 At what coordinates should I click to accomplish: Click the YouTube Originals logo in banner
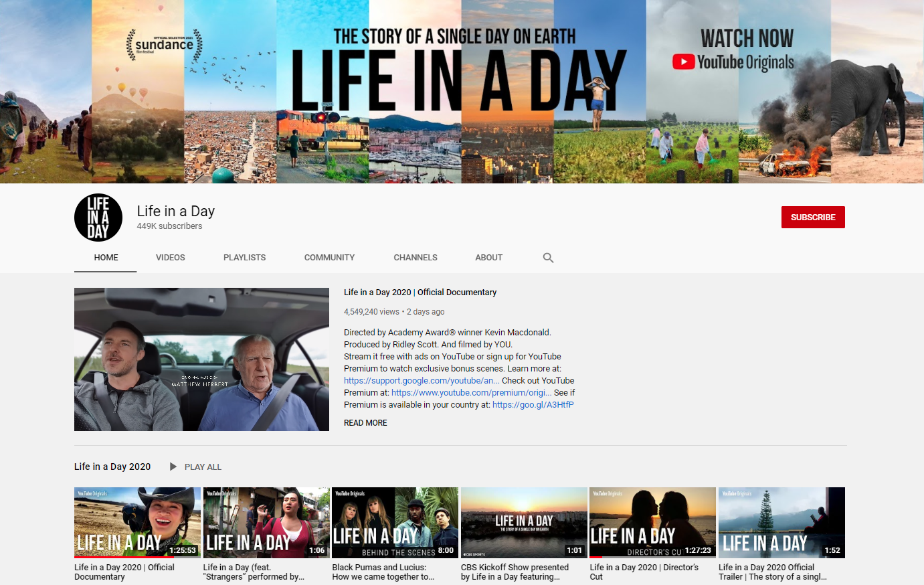coord(733,62)
